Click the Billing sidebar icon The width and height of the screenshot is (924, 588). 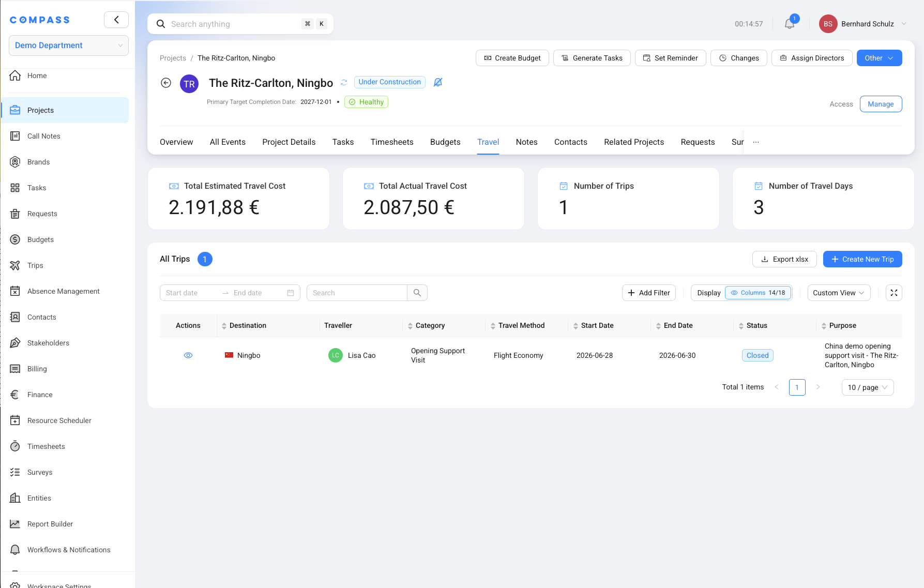point(15,369)
